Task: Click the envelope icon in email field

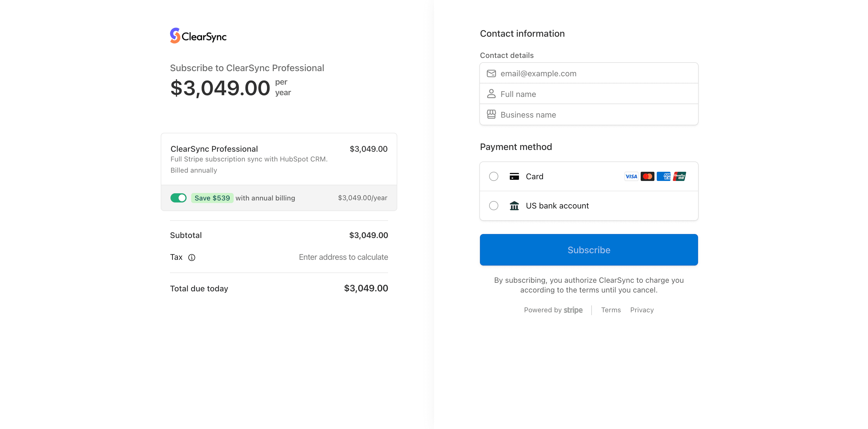Action: pos(491,73)
